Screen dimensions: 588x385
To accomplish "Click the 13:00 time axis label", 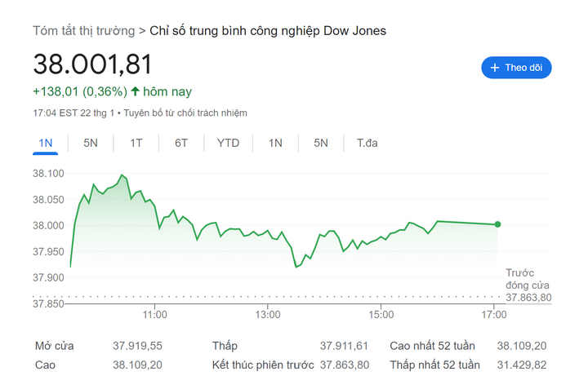I will (268, 314).
